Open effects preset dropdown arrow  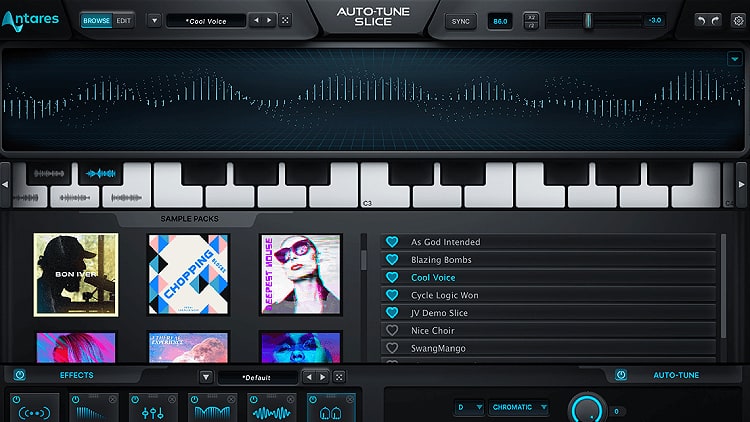click(206, 377)
